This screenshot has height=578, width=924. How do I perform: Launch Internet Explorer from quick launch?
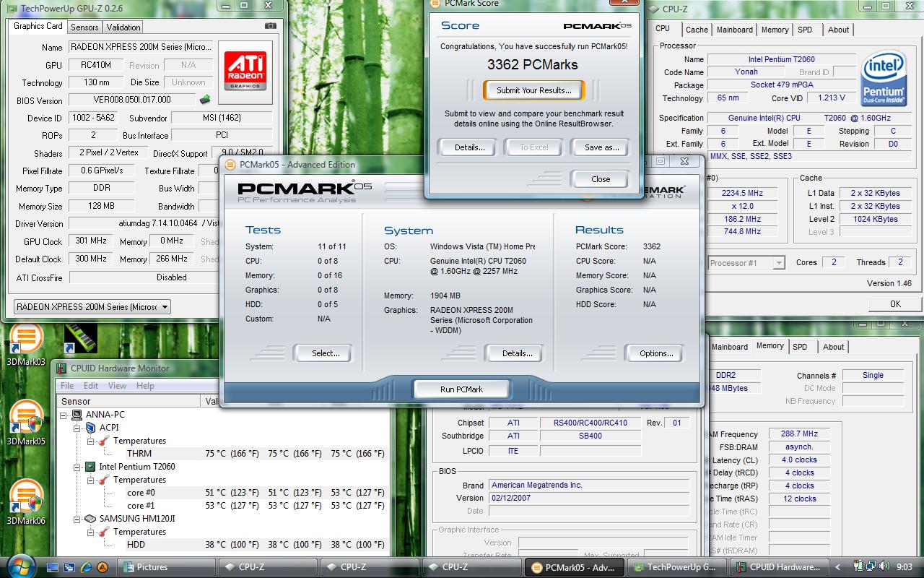87,567
